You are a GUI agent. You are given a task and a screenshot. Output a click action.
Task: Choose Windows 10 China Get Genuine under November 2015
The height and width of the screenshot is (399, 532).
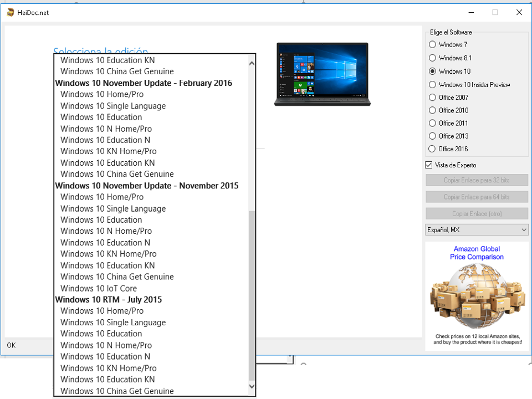pos(117,277)
